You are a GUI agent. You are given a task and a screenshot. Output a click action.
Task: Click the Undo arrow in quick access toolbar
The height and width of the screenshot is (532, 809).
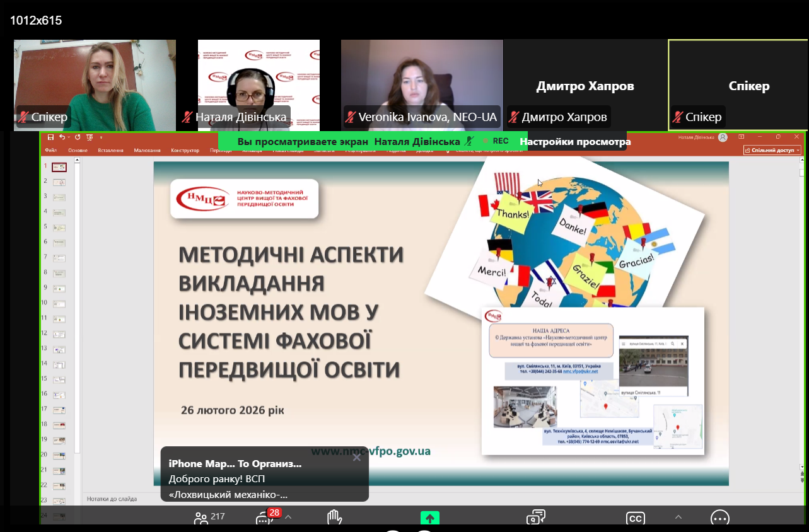(x=62, y=137)
